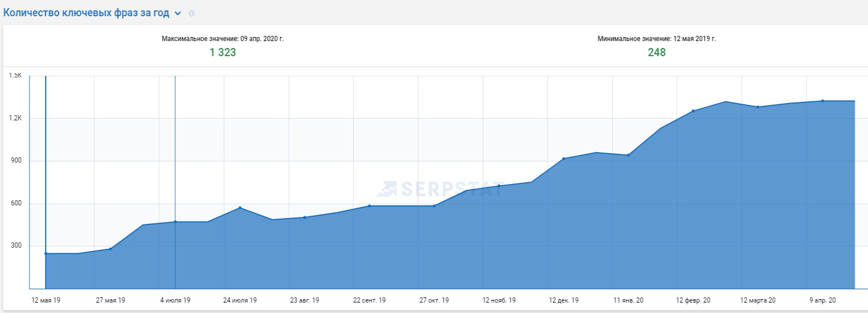The width and height of the screenshot is (868, 313).
Task: Open the "Количество ключевых фраз за год" title
Action: pyautogui.click(x=87, y=13)
